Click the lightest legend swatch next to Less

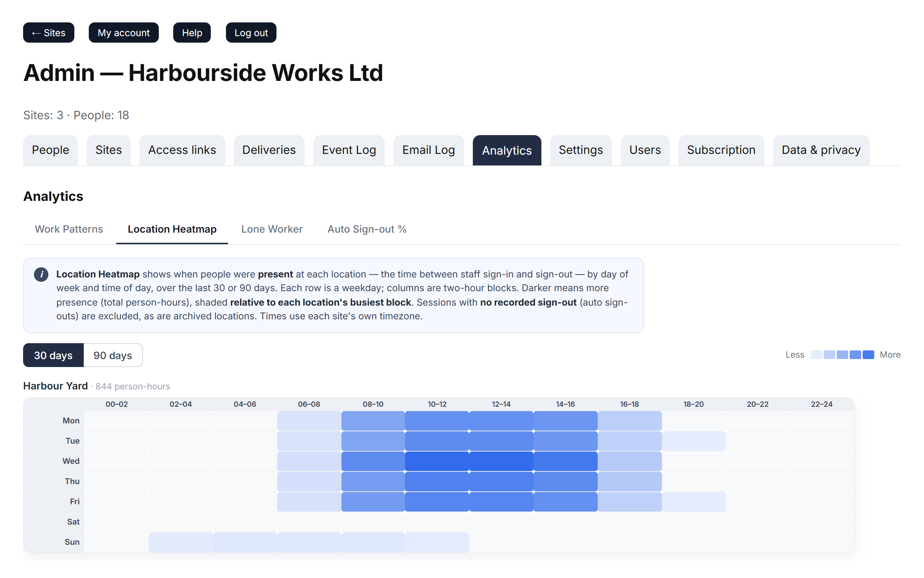(816, 355)
